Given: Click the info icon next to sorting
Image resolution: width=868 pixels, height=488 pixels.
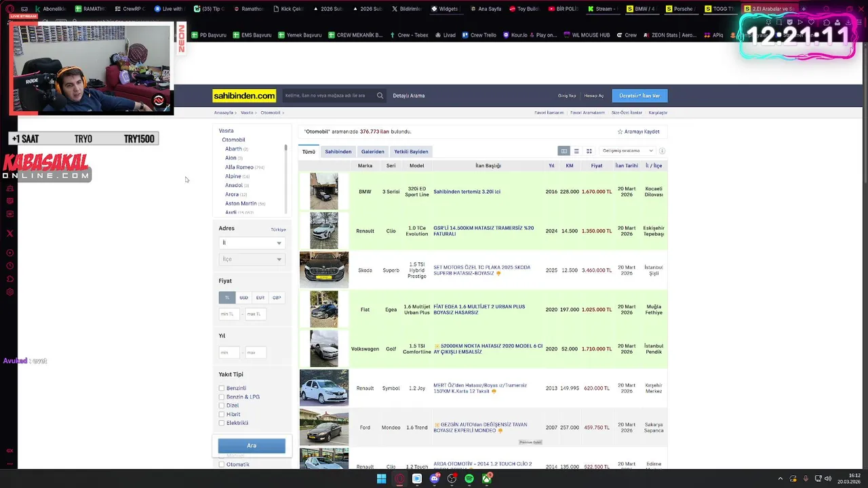Looking at the screenshot, I should (662, 151).
